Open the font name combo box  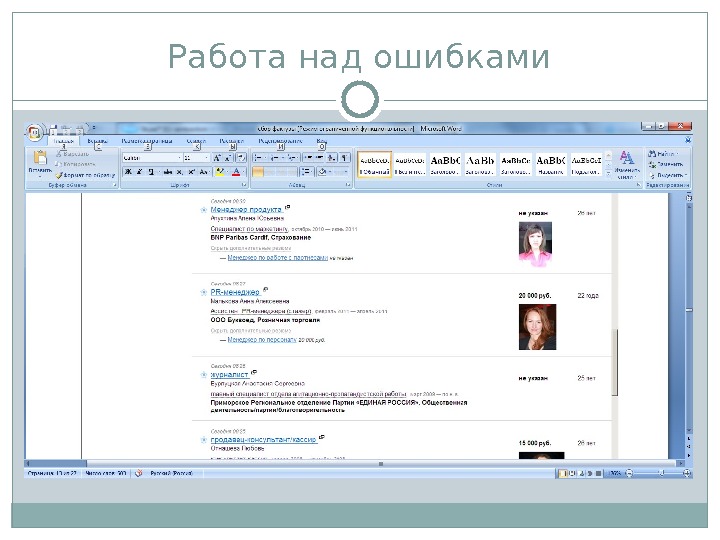[x=152, y=158]
